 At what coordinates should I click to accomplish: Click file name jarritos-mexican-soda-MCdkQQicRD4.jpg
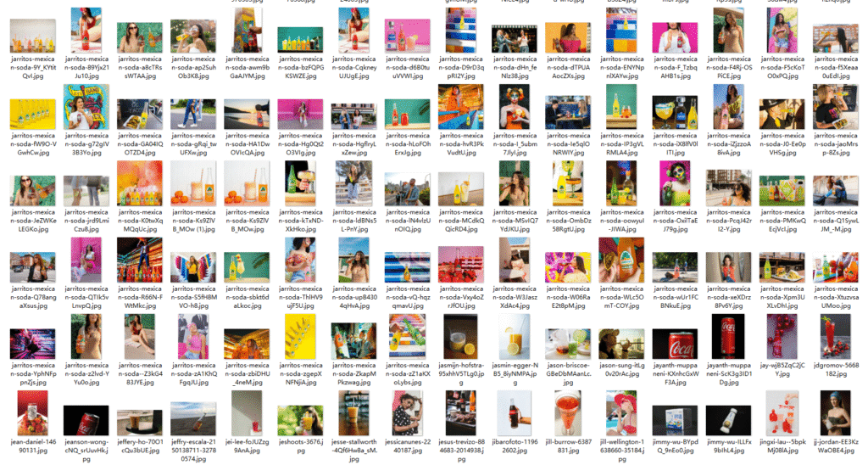coord(461,221)
